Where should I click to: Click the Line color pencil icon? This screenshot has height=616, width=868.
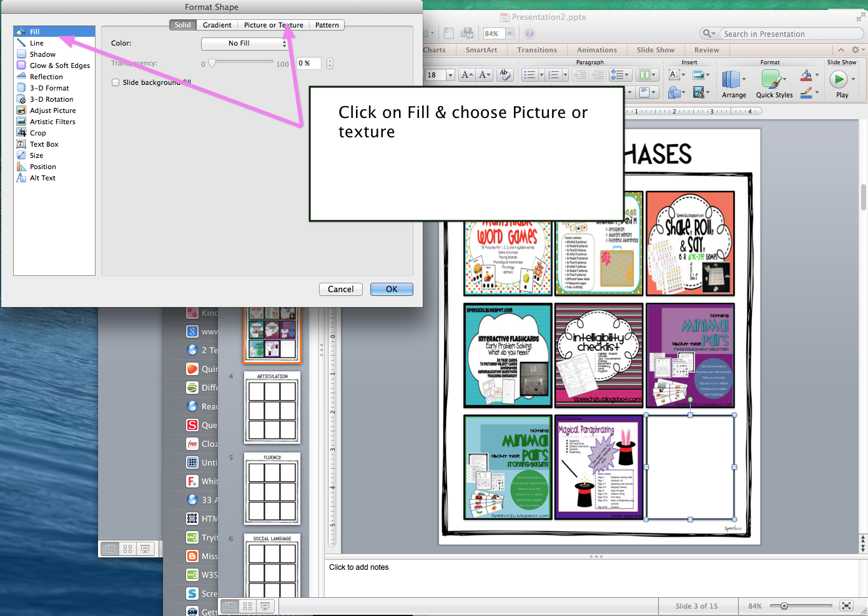coord(806,92)
